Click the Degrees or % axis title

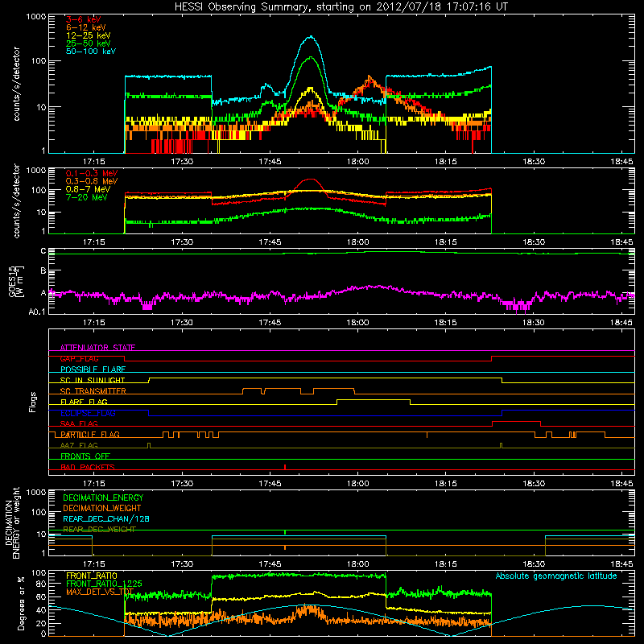click(21, 603)
